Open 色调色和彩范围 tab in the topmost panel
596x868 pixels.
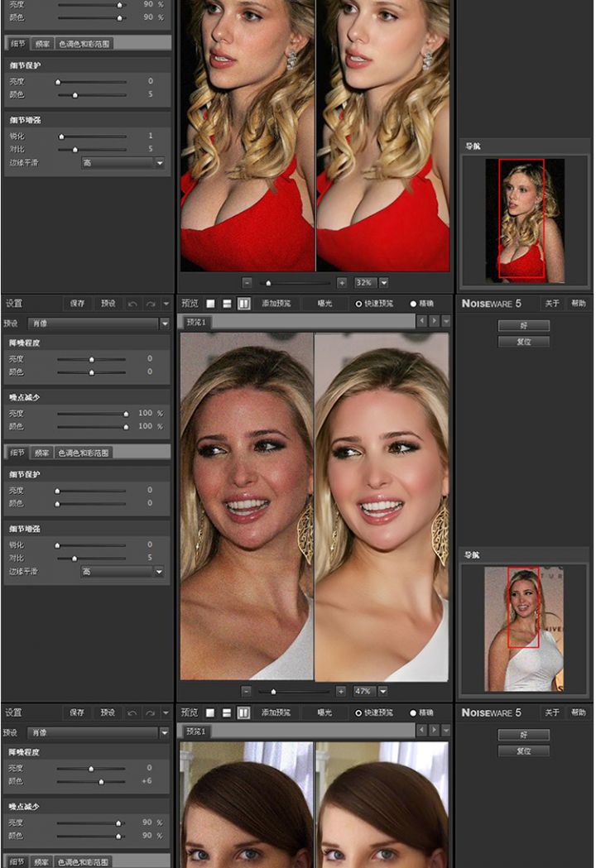(x=84, y=43)
